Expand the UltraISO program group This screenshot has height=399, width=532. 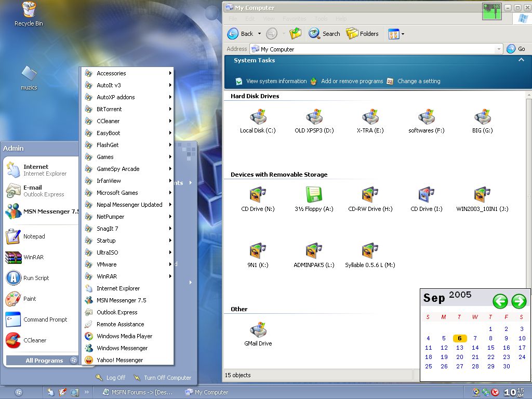[x=128, y=252]
